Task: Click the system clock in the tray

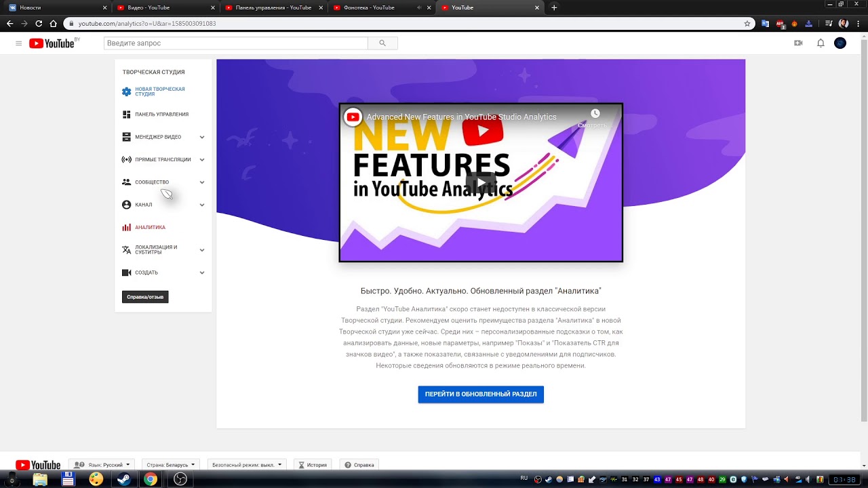Action: (x=844, y=480)
